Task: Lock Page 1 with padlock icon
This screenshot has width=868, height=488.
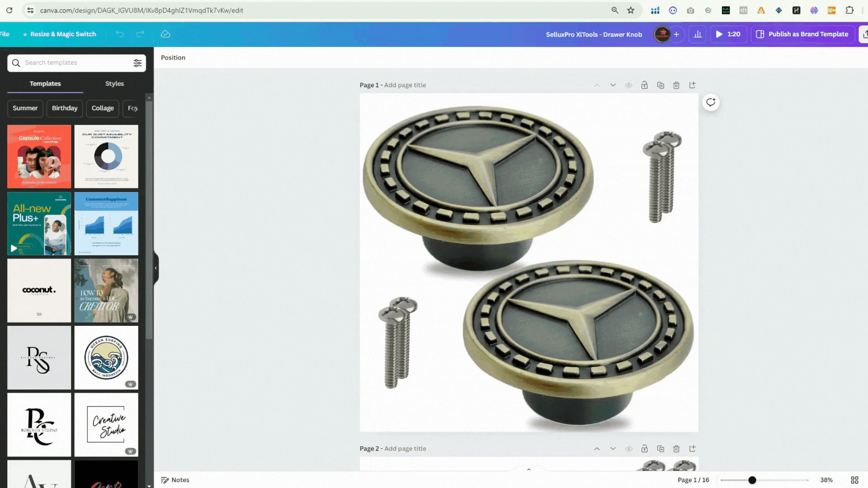Action: [x=645, y=85]
